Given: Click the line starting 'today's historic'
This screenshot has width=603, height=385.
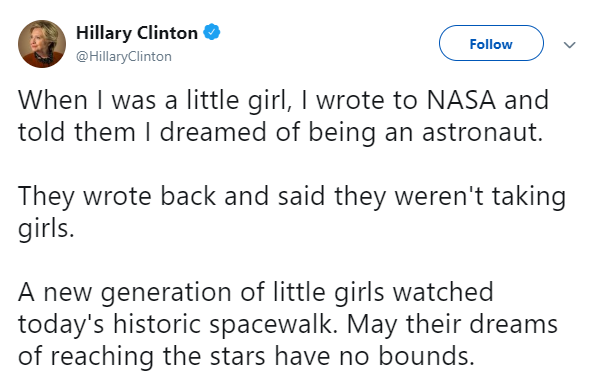Looking at the screenshot, I should (288, 324).
